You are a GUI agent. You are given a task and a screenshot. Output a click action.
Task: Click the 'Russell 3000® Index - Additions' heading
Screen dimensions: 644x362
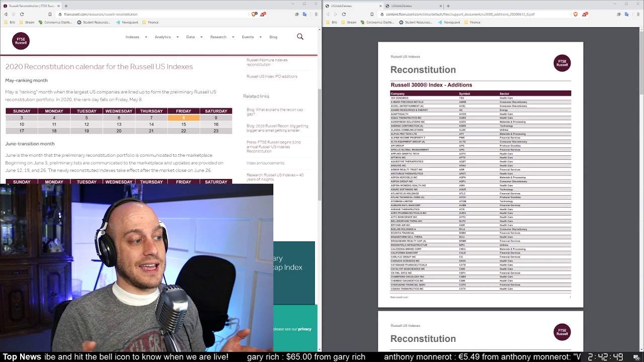431,85
